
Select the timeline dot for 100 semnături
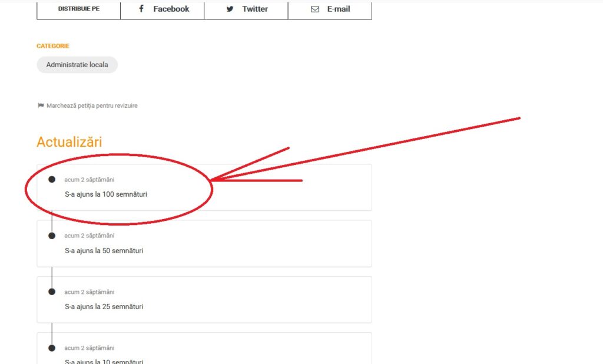coord(52,179)
